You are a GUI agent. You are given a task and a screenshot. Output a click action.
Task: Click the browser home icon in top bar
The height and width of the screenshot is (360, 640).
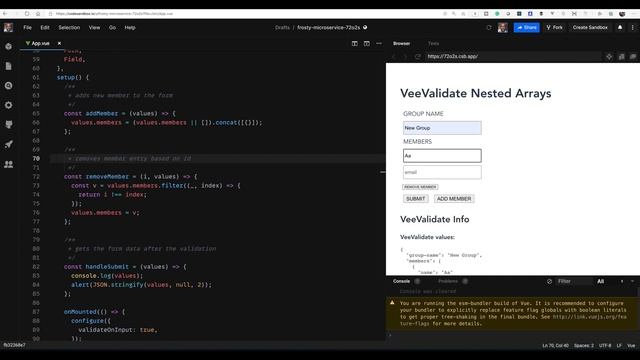tap(38, 13)
